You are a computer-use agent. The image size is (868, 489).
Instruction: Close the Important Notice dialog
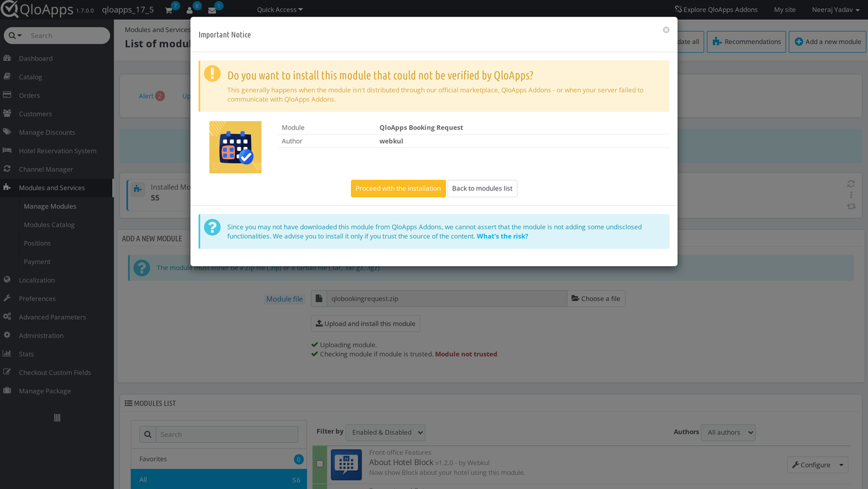click(x=666, y=30)
